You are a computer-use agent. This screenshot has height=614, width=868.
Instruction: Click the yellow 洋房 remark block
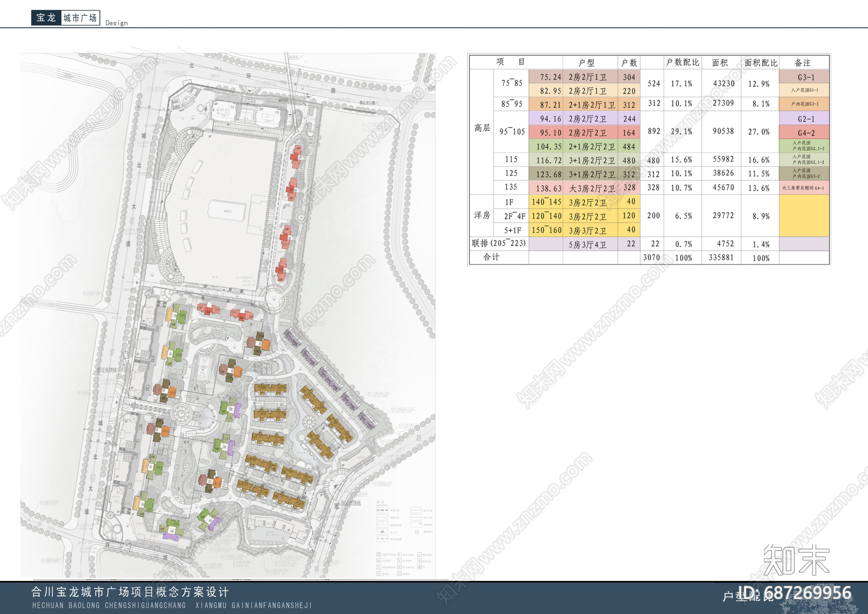tap(805, 216)
